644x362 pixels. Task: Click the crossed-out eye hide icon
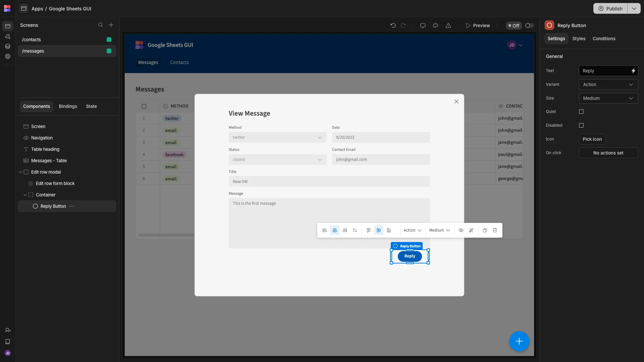[x=461, y=230]
